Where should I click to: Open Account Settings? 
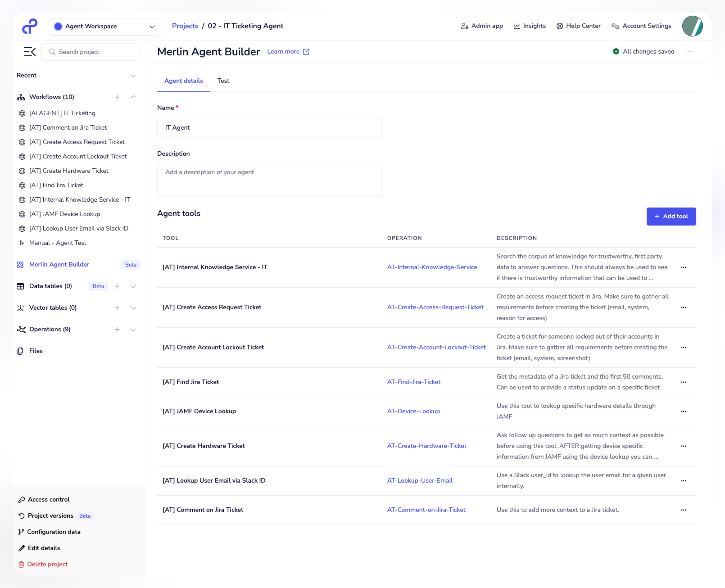coord(641,26)
